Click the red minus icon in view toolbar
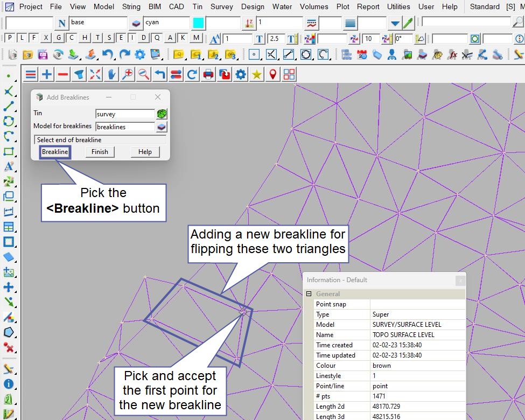The height and width of the screenshot is (420, 525). pyautogui.click(x=63, y=74)
